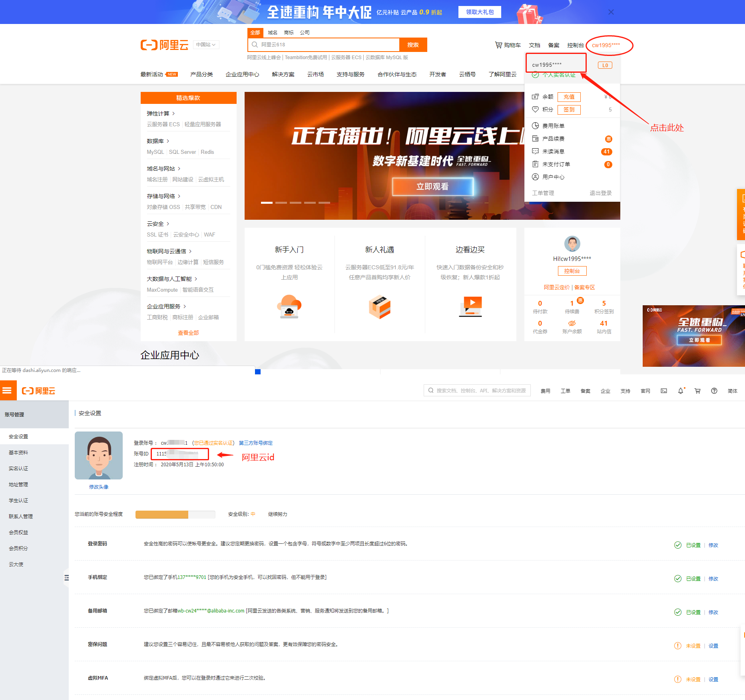Select the 全部 search tab

tap(255, 33)
